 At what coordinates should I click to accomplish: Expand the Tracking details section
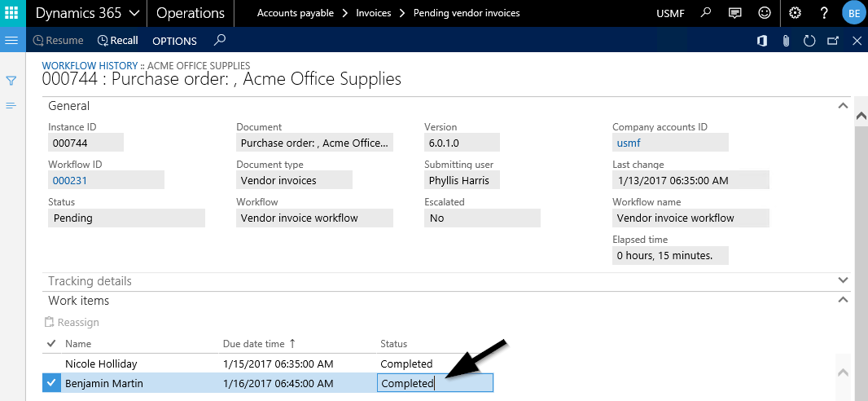pos(842,280)
